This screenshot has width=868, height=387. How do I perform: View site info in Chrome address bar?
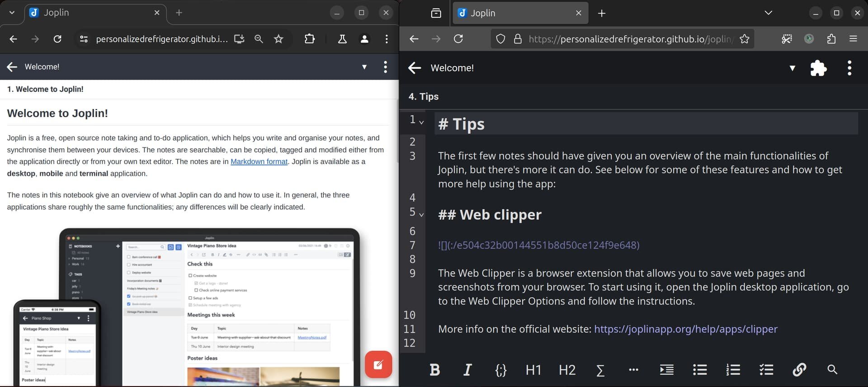84,39
